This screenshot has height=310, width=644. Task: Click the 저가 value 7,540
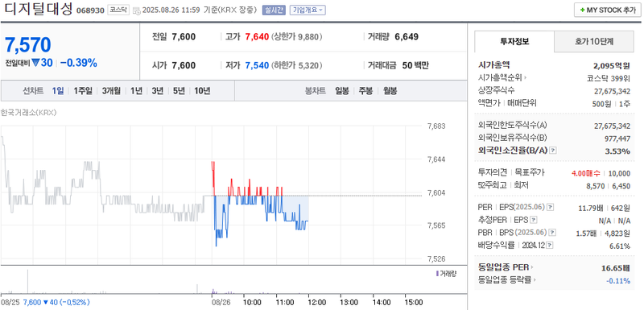[x=257, y=65]
